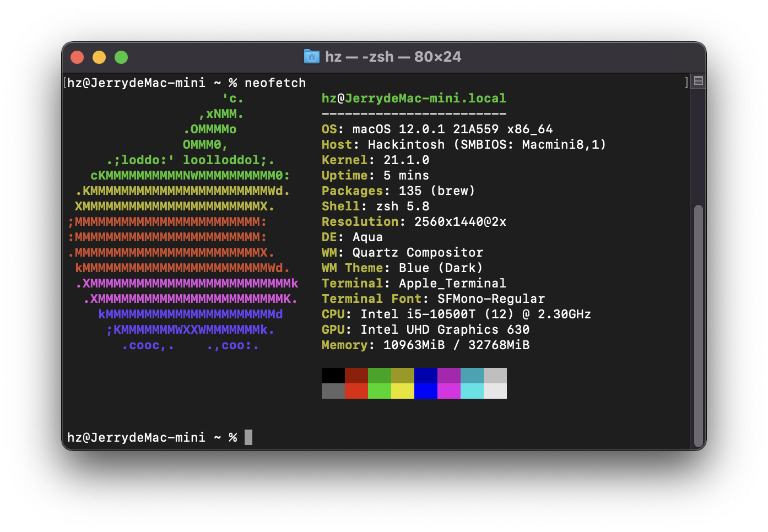Click the Host line 'Hackintosh (SMBIOS: Macmini8,1)'
The image size is (768, 532).
487,144
